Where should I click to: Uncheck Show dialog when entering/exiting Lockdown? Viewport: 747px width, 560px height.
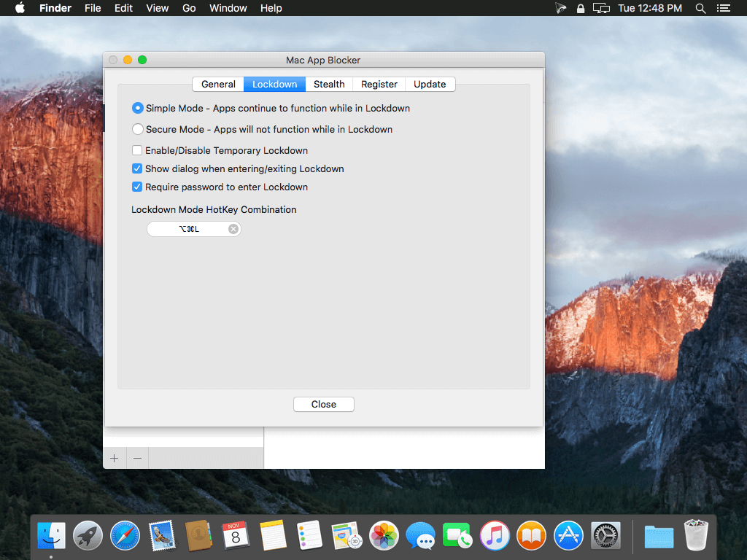137,168
